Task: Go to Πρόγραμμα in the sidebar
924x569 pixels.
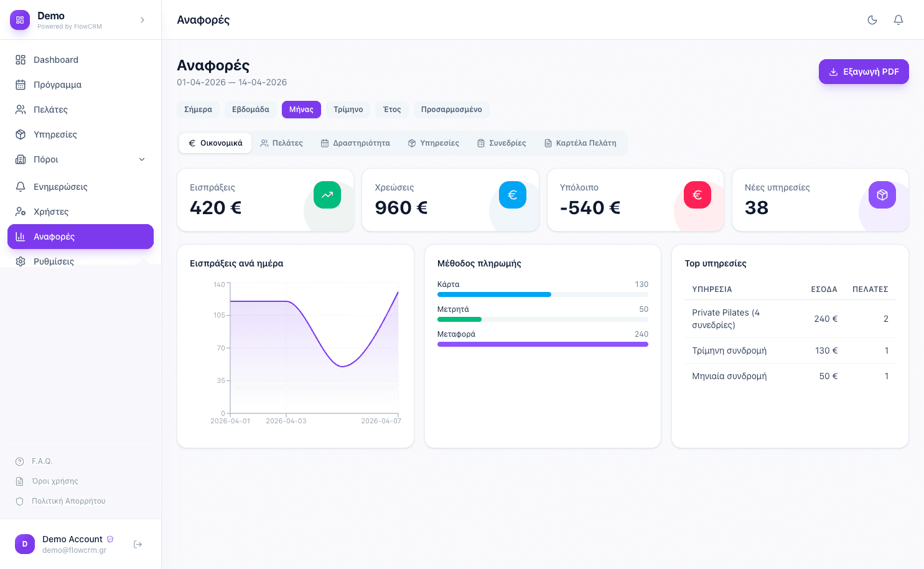Action: pos(80,85)
